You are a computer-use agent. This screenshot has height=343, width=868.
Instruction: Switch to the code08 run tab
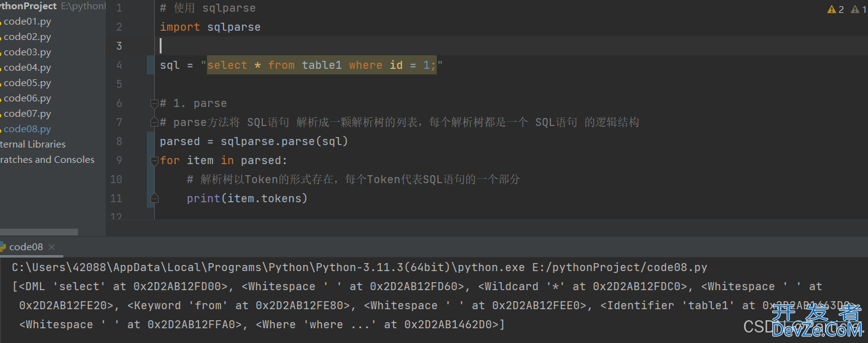click(26, 247)
